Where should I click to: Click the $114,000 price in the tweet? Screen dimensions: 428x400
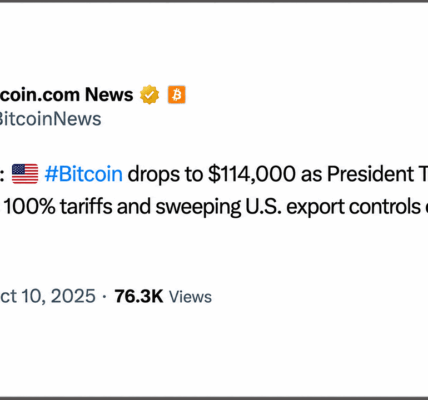click(x=252, y=174)
